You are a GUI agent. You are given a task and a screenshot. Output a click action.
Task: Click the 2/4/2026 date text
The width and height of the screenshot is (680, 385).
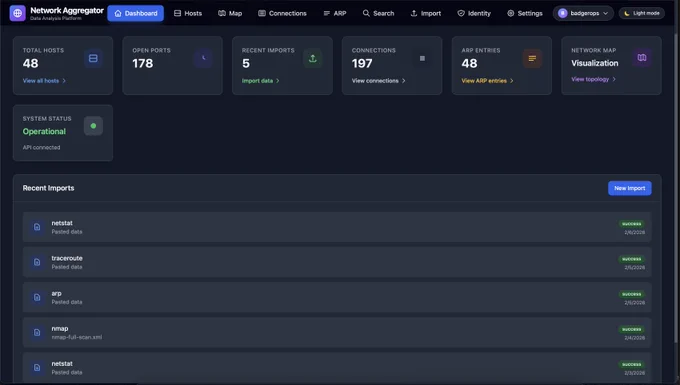pos(634,338)
